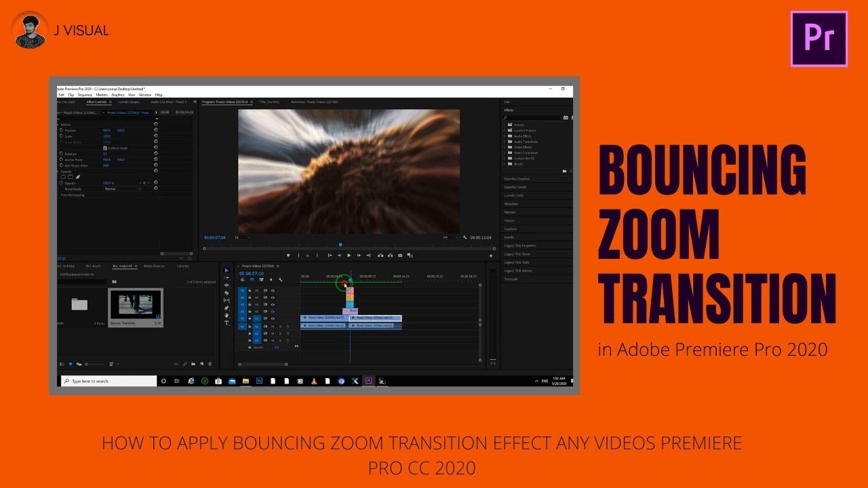Open the Markers menu
Viewport: 868px width, 488px height.
(x=102, y=95)
